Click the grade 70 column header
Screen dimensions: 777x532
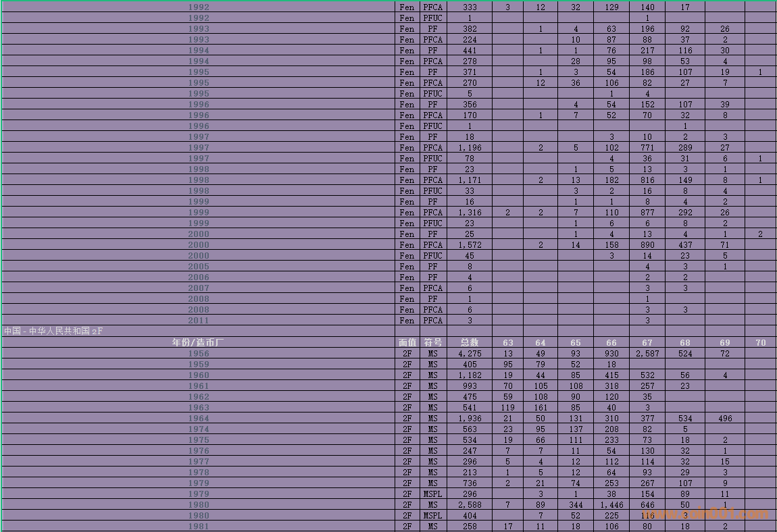click(x=760, y=342)
